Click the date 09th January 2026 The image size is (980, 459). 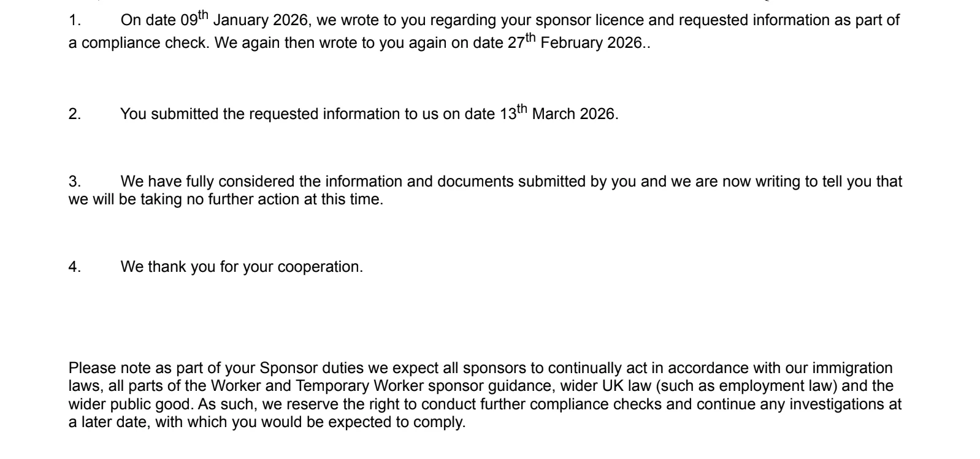point(243,20)
